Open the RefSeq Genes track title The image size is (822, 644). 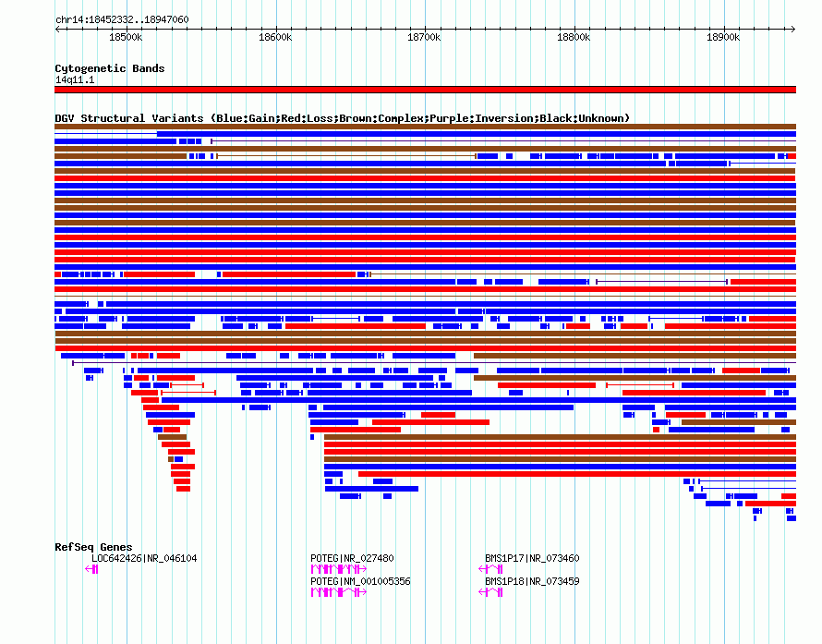pyautogui.click(x=93, y=547)
